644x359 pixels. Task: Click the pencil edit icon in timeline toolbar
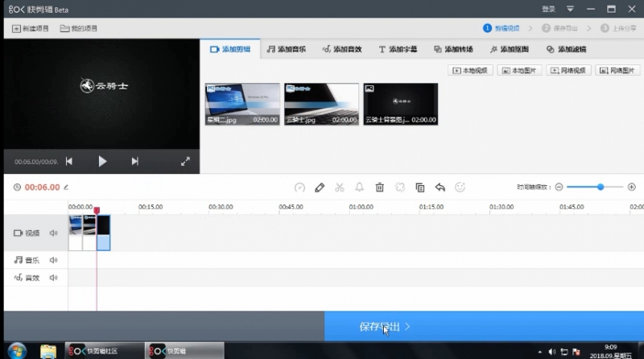(320, 188)
